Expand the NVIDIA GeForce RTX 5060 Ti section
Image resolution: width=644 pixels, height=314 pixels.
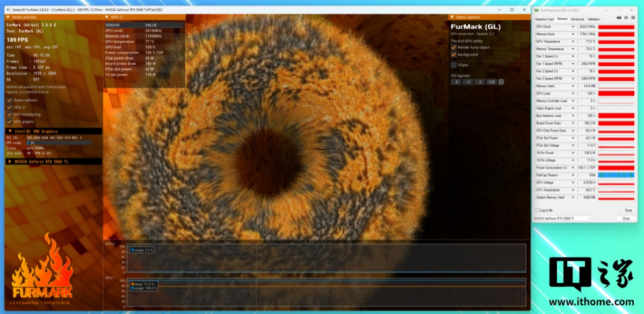pyautogui.click(x=9, y=161)
